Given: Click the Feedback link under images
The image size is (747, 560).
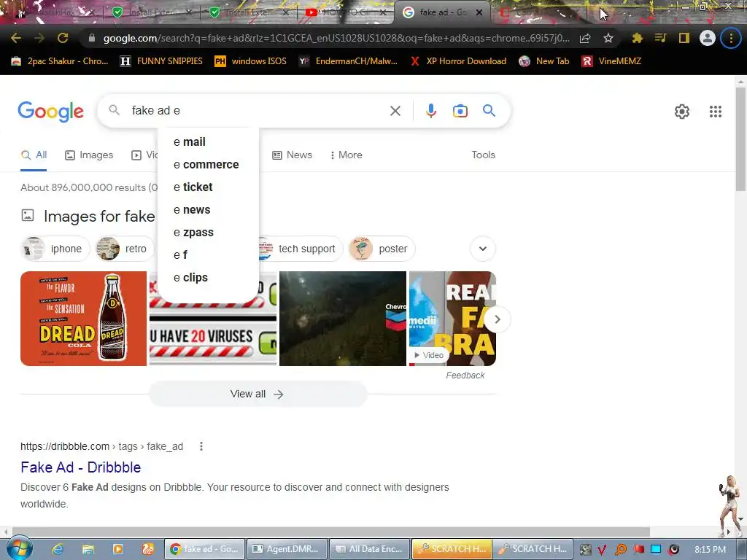Looking at the screenshot, I should (465, 376).
